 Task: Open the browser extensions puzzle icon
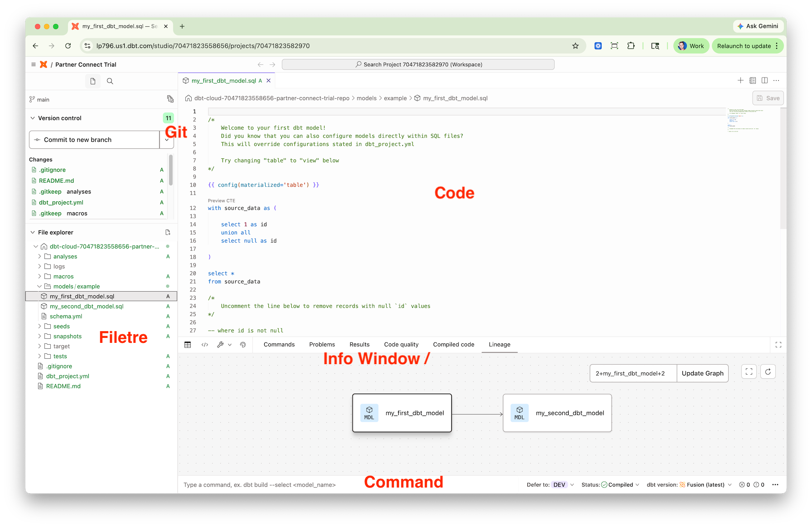click(631, 46)
